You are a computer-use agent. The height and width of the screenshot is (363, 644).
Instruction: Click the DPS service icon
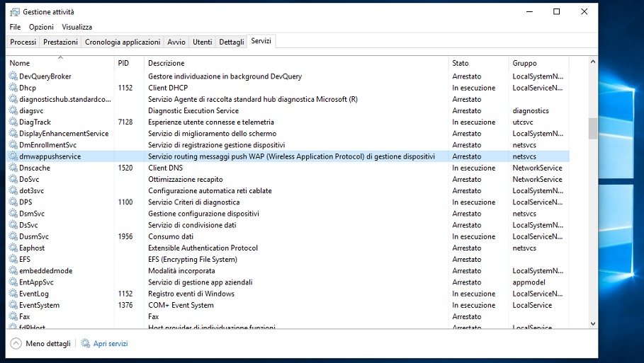[x=13, y=202]
